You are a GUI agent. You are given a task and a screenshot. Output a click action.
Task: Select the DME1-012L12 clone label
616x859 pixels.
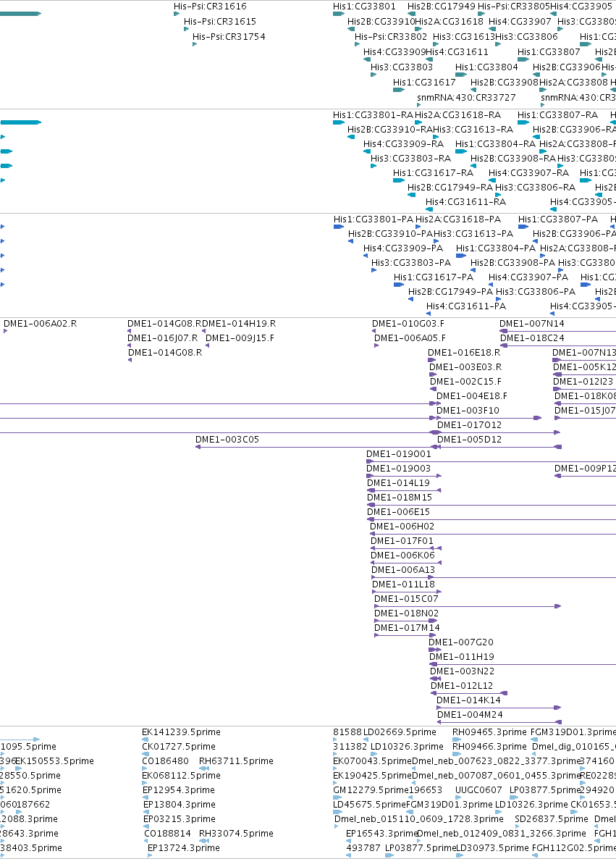click(x=462, y=687)
